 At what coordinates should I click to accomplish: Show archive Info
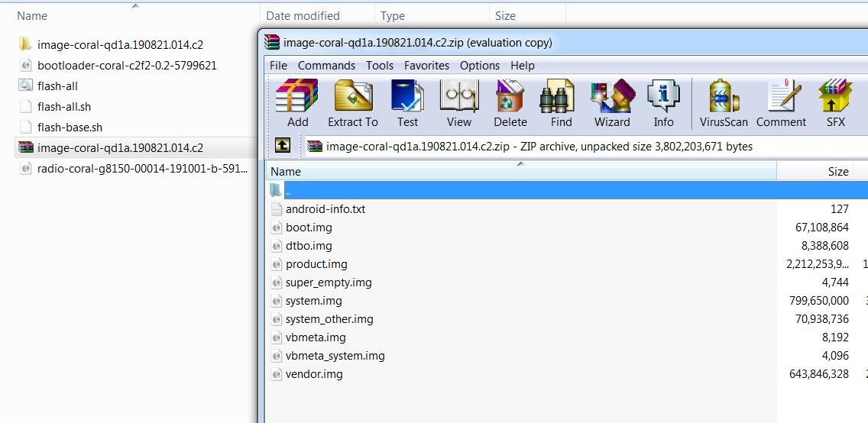tap(663, 102)
